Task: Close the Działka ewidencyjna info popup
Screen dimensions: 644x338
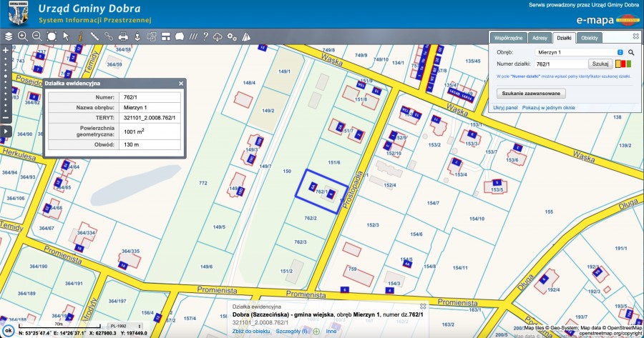Action: (x=181, y=84)
